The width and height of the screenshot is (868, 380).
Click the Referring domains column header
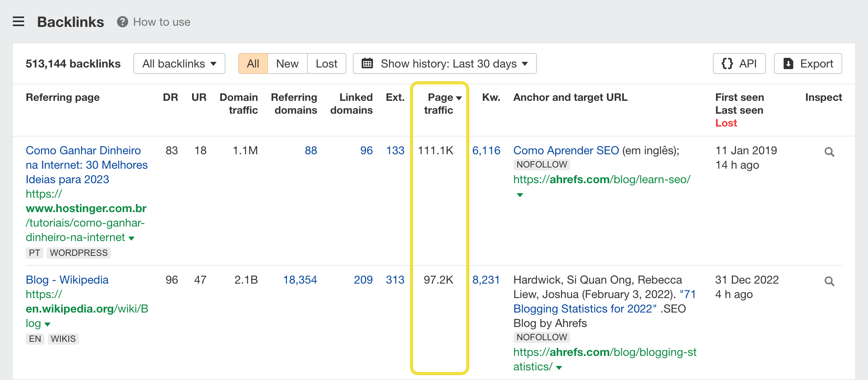[294, 104]
